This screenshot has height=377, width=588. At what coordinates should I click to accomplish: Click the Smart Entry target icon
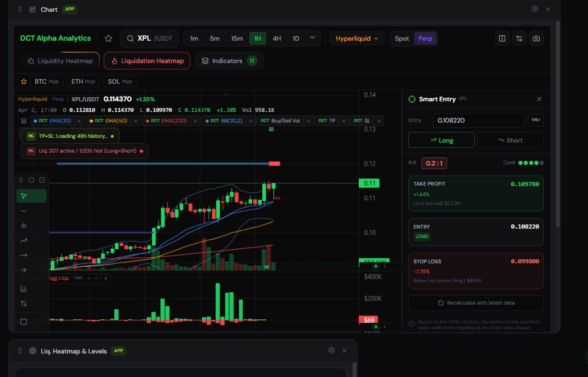pos(412,99)
